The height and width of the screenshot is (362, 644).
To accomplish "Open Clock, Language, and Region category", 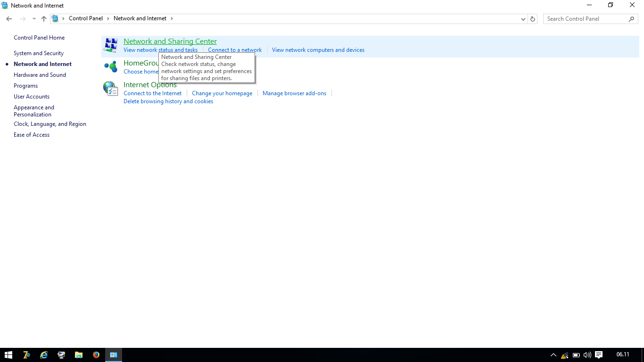I will 50,124.
